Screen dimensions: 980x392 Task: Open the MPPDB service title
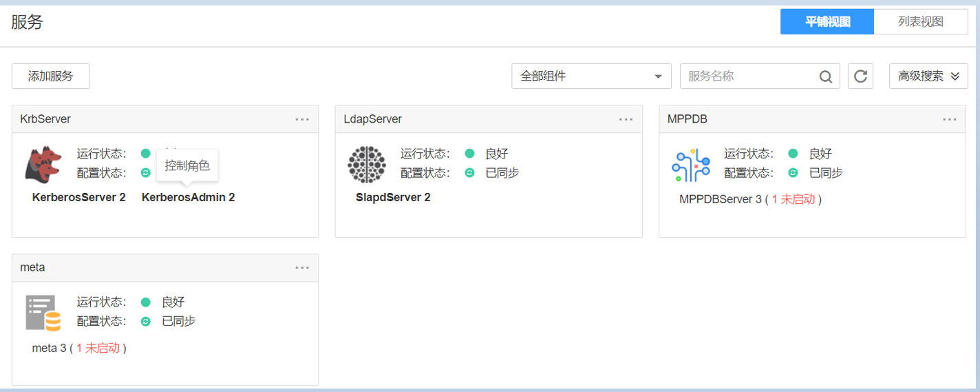pyautogui.click(x=687, y=119)
